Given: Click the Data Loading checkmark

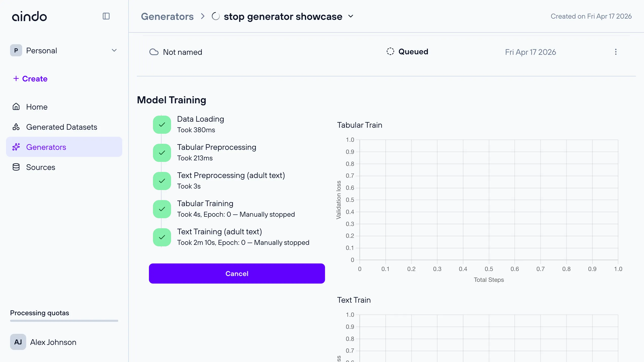Looking at the screenshot, I should [162, 125].
